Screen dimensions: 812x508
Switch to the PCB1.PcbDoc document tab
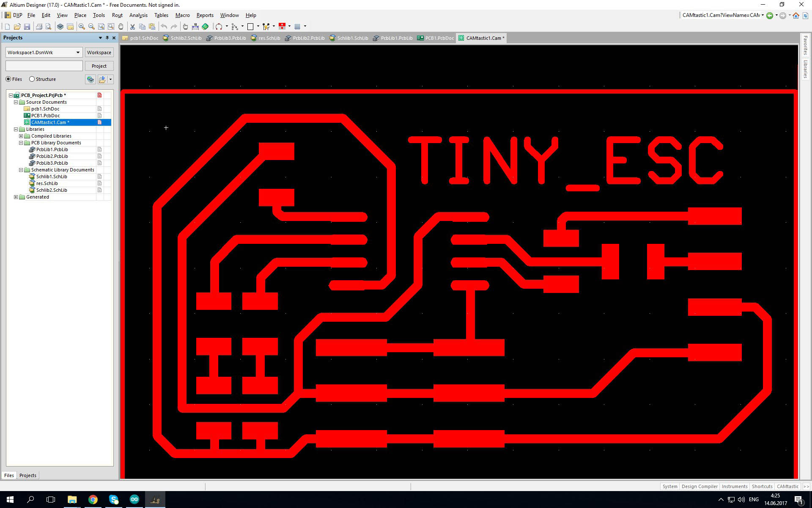point(436,38)
